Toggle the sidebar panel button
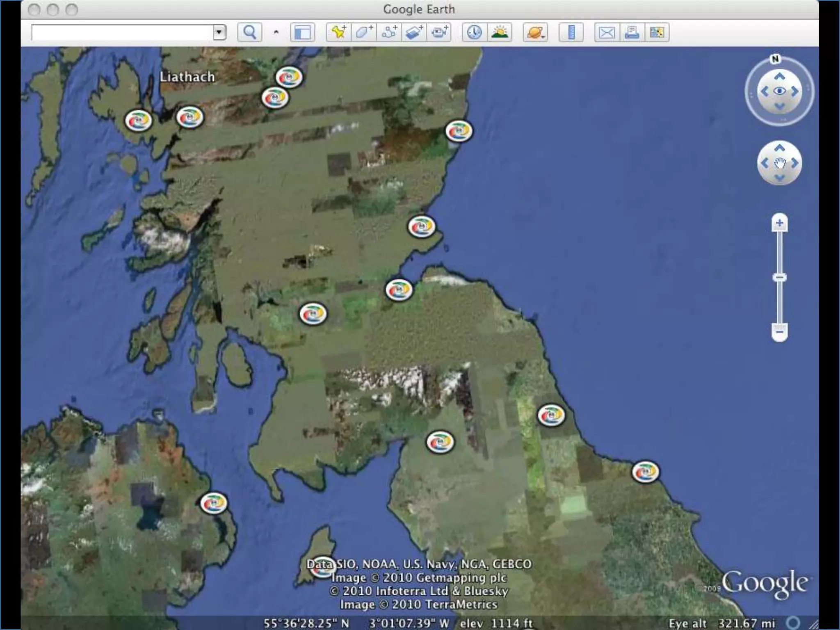Image resolution: width=840 pixels, height=630 pixels. click(x=302, y=32)
